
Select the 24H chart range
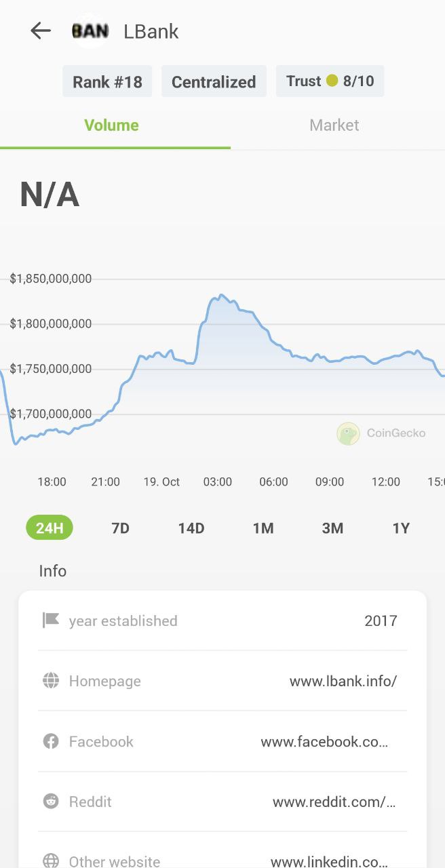50,528
